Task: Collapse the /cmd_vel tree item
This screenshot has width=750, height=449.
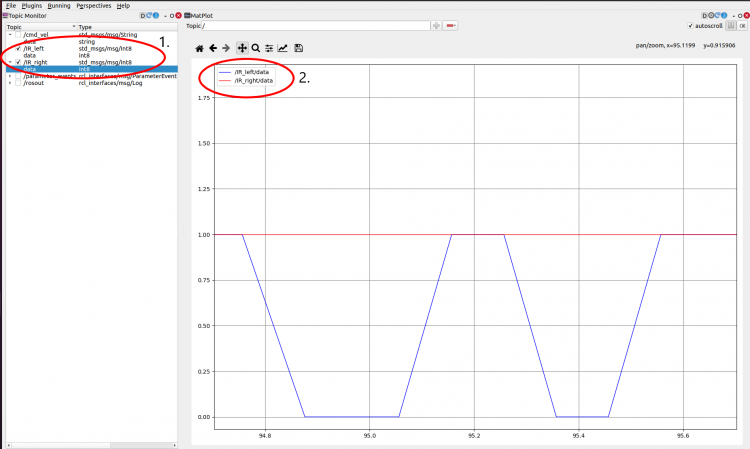Action: point(9,34)
